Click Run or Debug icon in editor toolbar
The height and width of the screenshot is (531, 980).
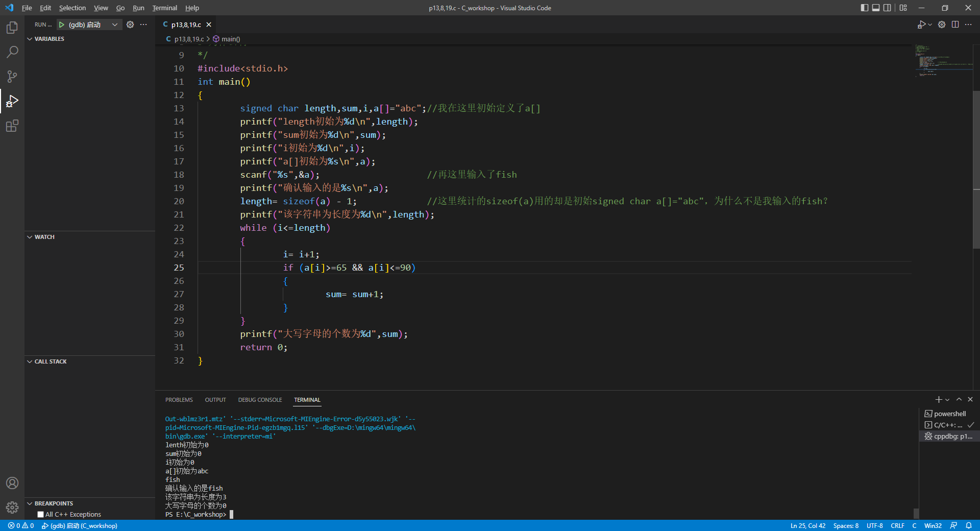point(921,25)
